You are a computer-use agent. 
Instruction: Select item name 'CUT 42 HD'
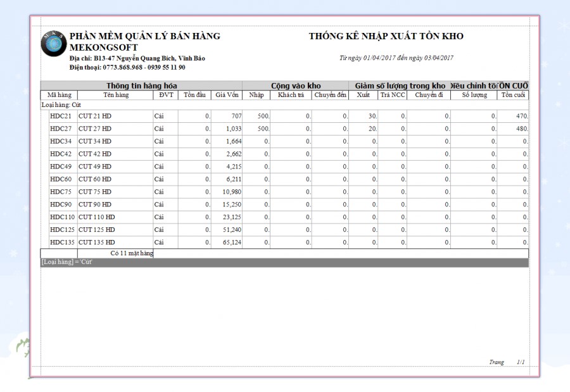pyautogui.click(x=95, y=154)
